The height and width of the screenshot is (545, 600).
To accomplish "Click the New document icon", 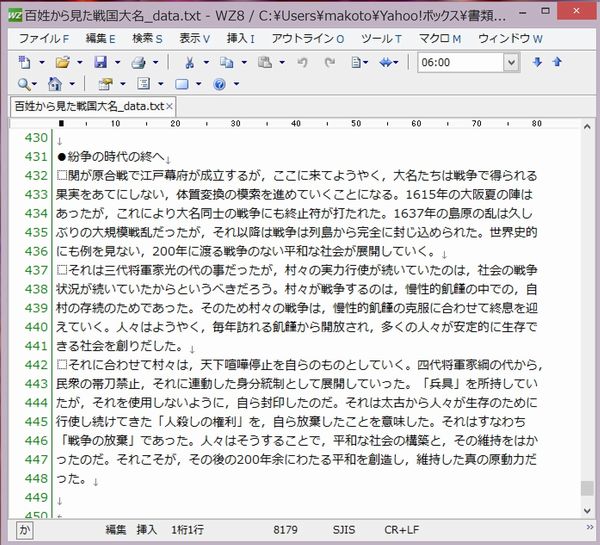I will point(25,62).
